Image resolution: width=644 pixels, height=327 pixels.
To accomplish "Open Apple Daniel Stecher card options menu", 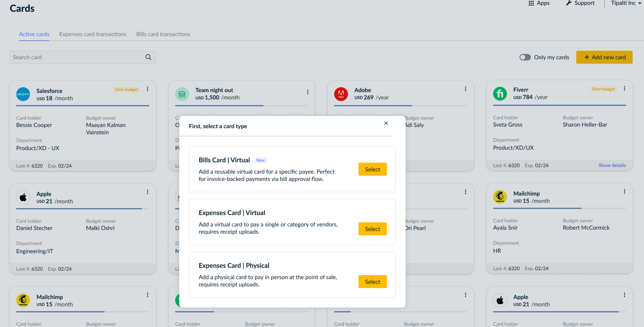I will [148, 192].
